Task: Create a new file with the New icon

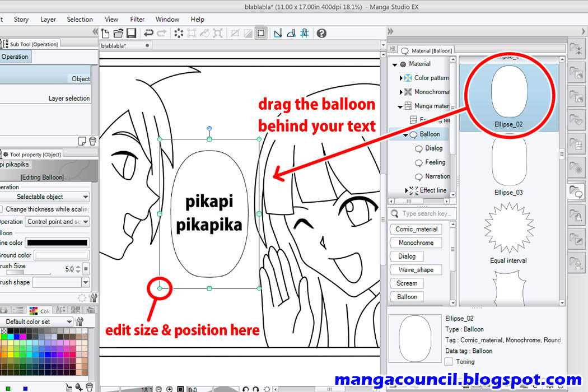Action: [x=105, y=34]
